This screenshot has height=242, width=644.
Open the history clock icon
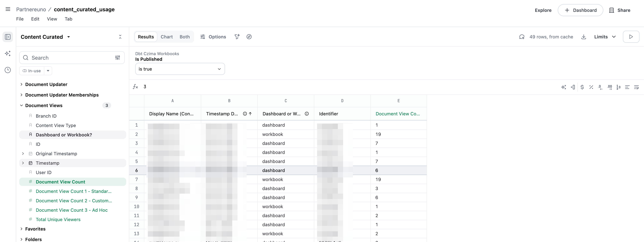click(x=8, y=70)
